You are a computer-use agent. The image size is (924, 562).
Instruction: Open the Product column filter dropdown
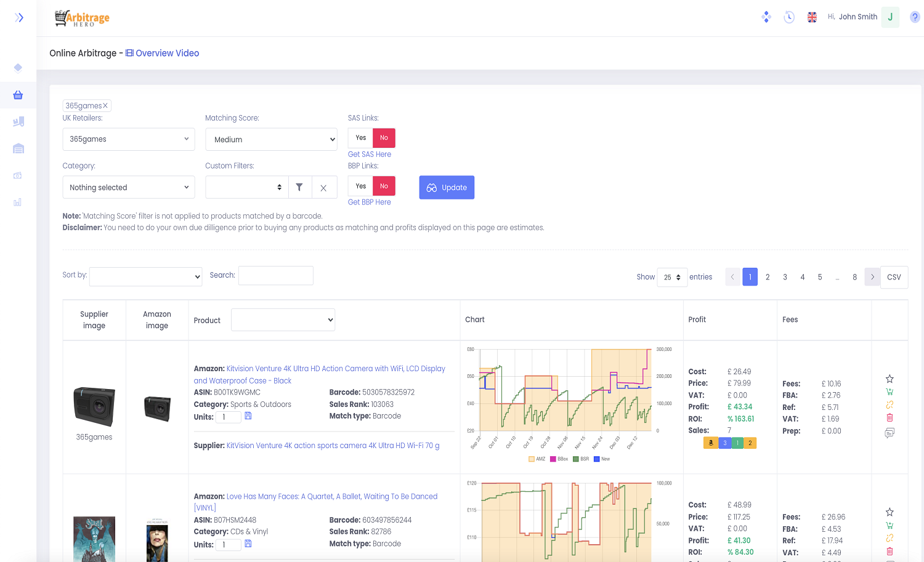coord(283,319)
